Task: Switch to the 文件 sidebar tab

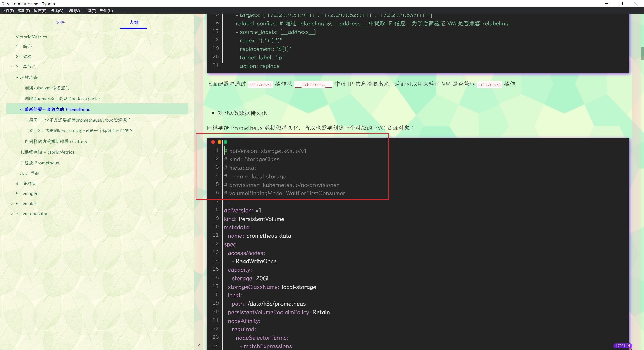Action: point(60,22)
